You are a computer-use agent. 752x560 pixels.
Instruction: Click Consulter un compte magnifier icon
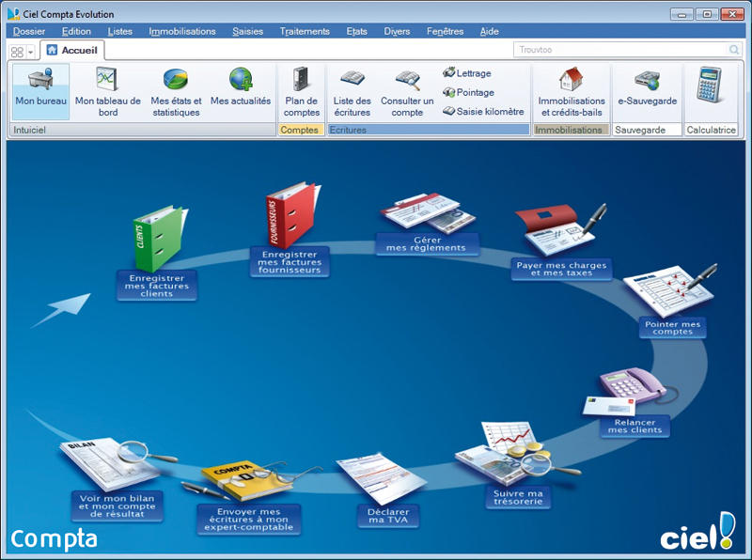(407, 80)
